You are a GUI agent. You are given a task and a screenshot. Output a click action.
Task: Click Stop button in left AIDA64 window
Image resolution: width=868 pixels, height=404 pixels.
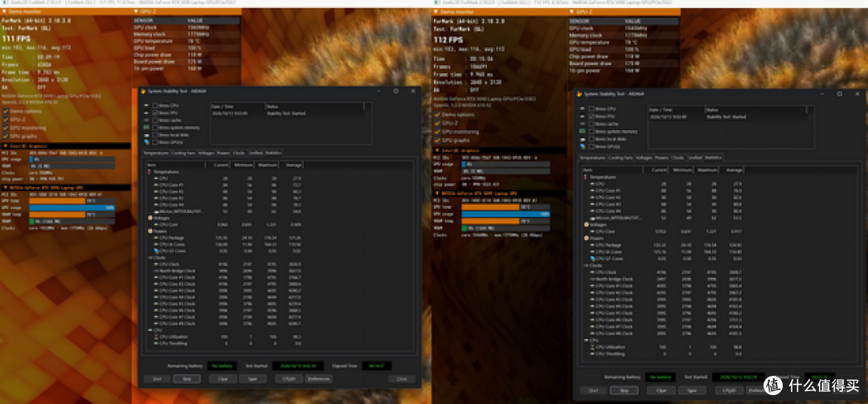click(186, 379)
